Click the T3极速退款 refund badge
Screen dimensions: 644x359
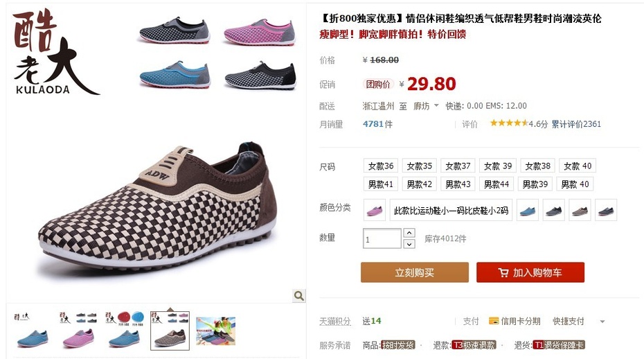(x=474, y=345)
